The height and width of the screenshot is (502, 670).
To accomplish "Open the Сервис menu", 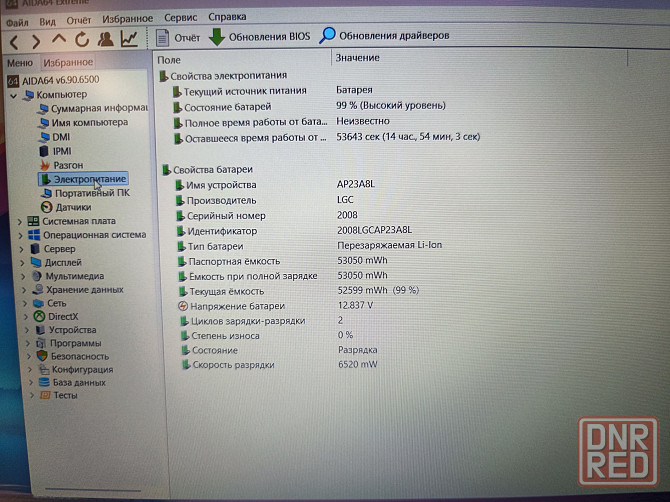I will point(181,18).
